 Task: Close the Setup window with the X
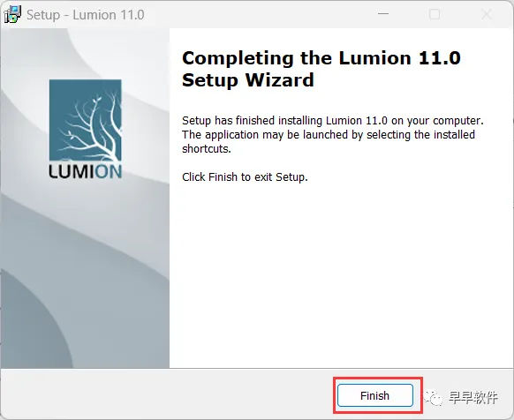click(487, 14)
